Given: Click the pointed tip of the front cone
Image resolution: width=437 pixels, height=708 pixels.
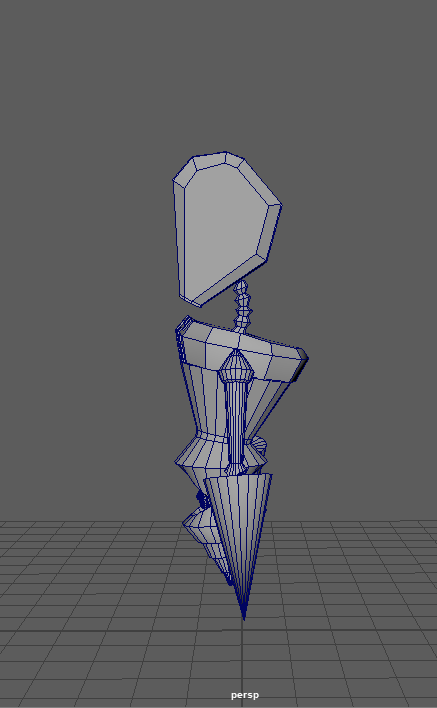Looking at the screenshot, I should click(x=244, y=615).
